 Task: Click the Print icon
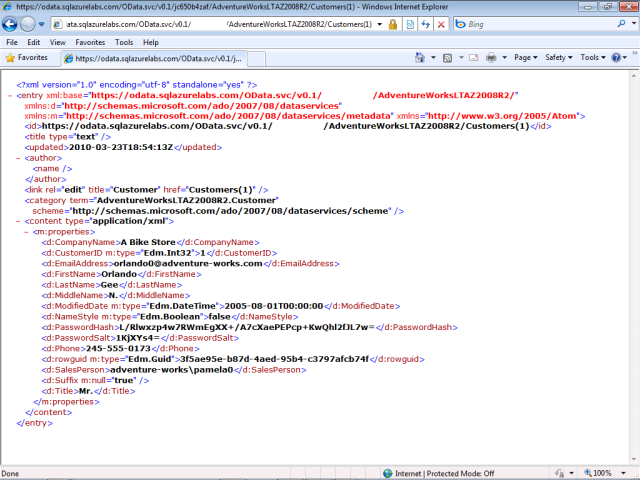coord(491,58)
